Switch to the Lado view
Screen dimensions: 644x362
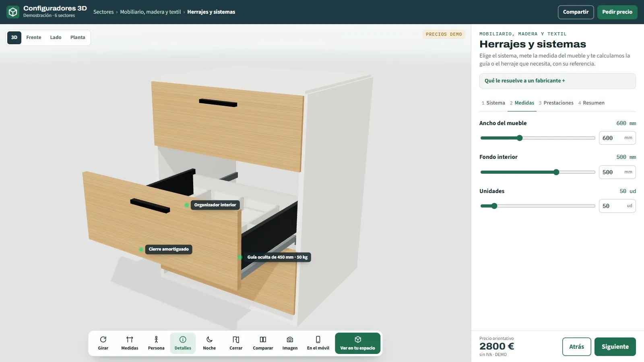click(x=56, y=37)
